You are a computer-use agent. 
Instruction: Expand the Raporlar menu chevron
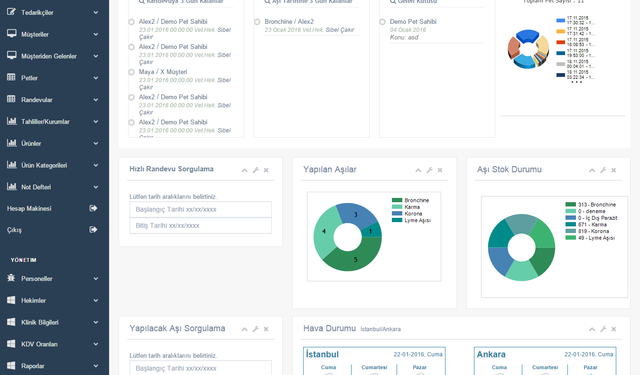coord(96,366)
